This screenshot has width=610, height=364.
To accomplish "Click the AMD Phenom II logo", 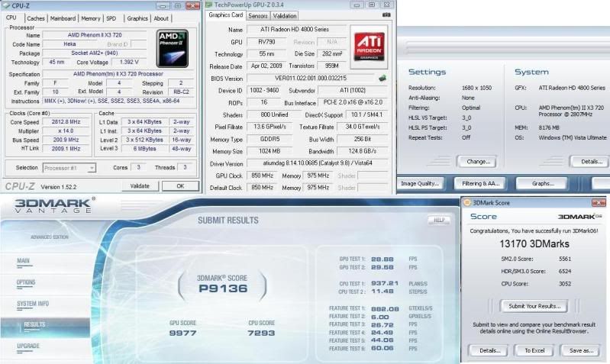I will pos(172,48).
